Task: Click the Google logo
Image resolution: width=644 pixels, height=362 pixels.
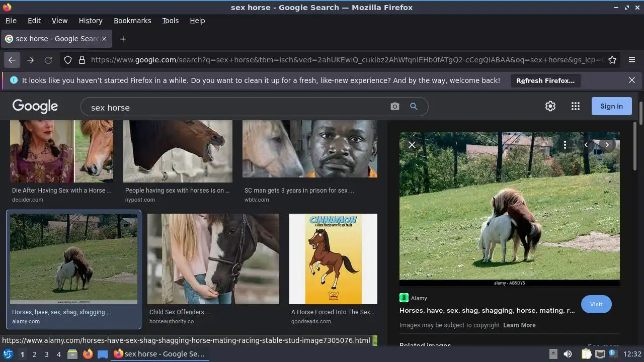Action: [x=35, y=106]
